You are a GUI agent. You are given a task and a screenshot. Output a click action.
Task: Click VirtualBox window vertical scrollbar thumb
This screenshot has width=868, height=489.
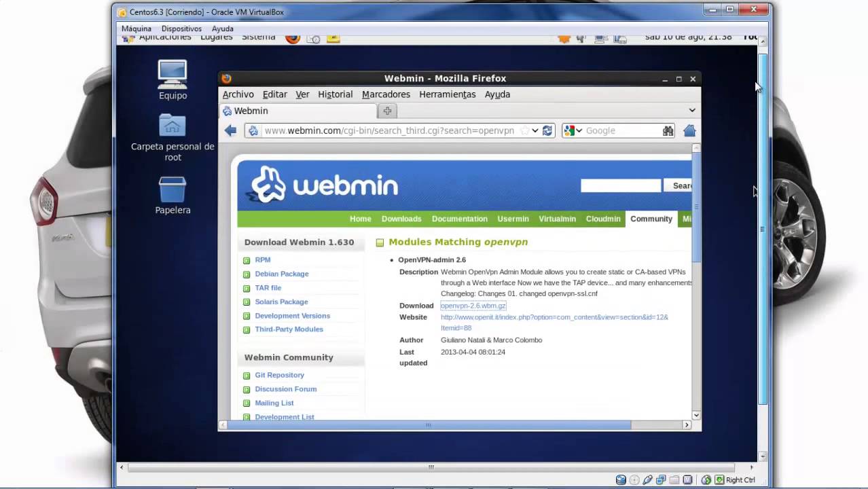(x=763, y=229)
